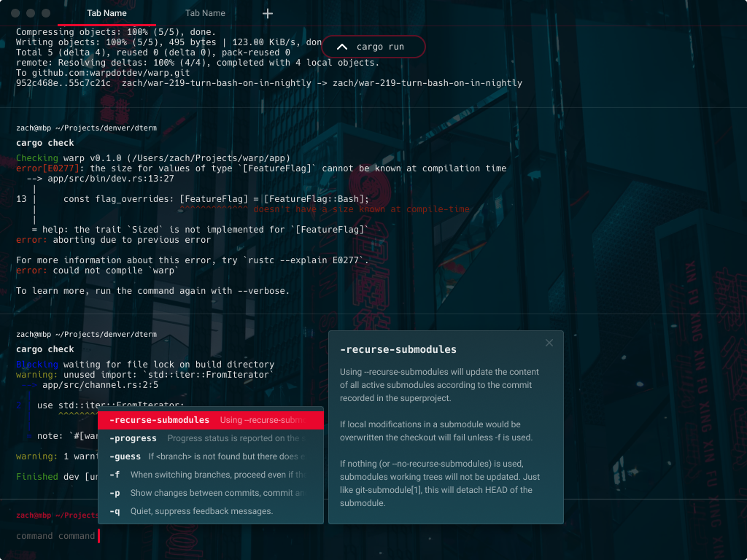
Task: Click the red underline beneath the active tab
Action: tap(107, 24)
